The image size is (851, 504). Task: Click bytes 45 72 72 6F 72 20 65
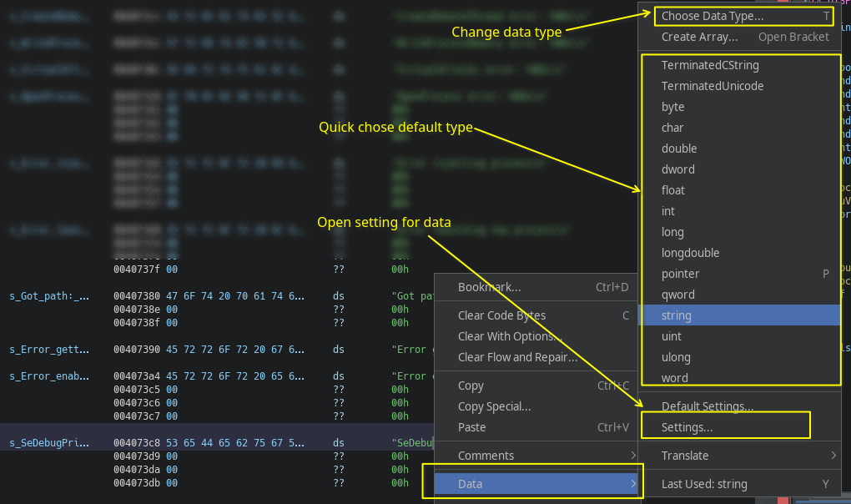tap(235, 376)
